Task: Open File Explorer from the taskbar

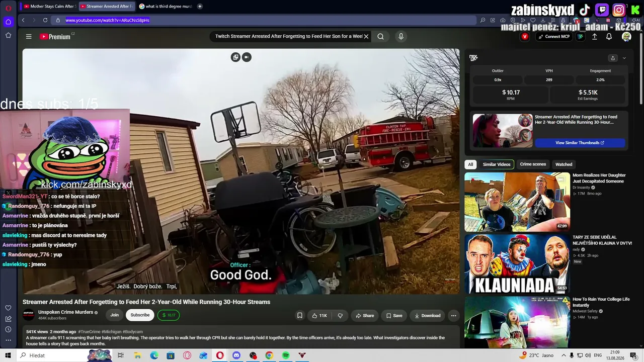Action: coord(137,355)
